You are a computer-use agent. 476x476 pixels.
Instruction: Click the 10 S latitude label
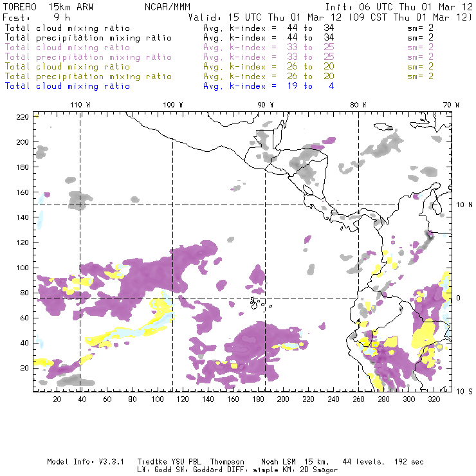tap(465, 391)
